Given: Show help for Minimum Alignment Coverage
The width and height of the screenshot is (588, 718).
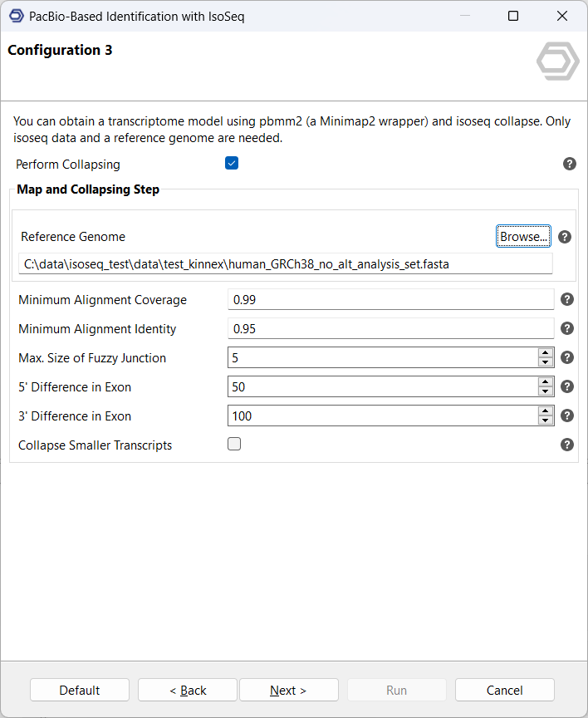Looking at the screenshot, I should pyautogui.click(x=567, y=299).
